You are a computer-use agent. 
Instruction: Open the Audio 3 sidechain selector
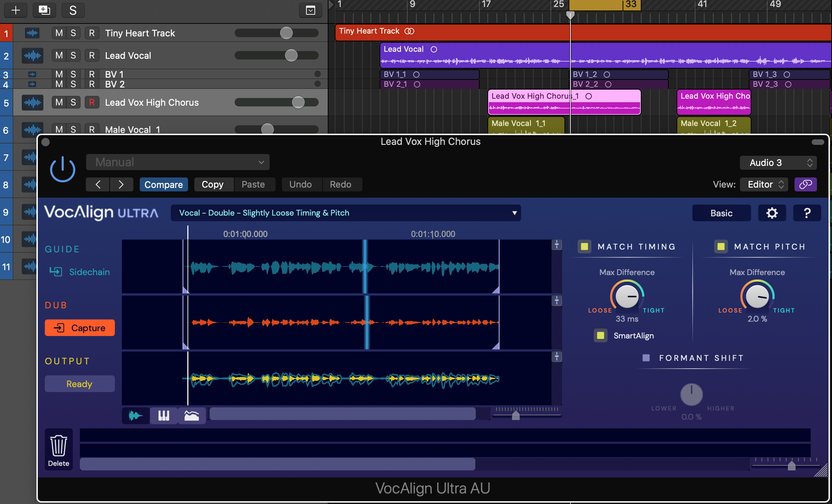click(778, 163)
